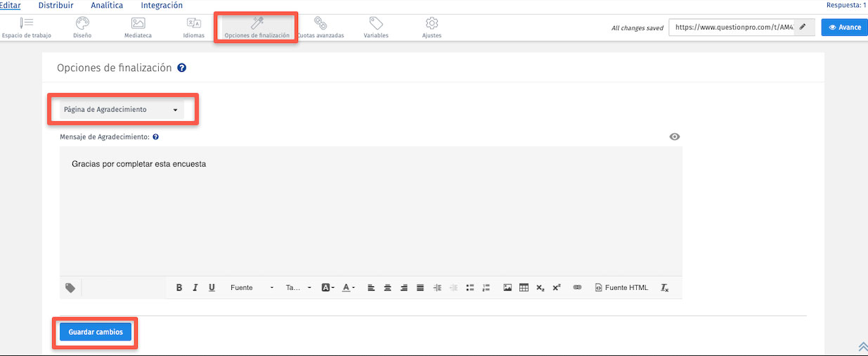Open the Espacio de trabajo tab
Screen dimensions: 868x356
27,28
